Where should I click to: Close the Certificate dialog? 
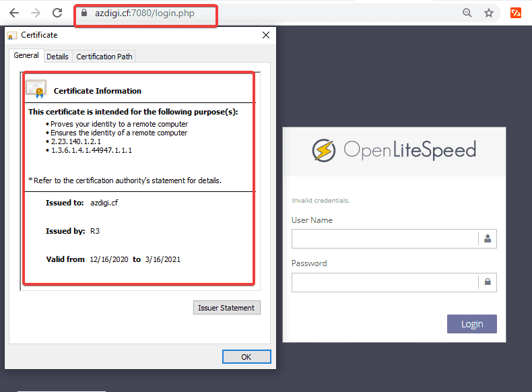pyautogui.click(x=266, y=35)
